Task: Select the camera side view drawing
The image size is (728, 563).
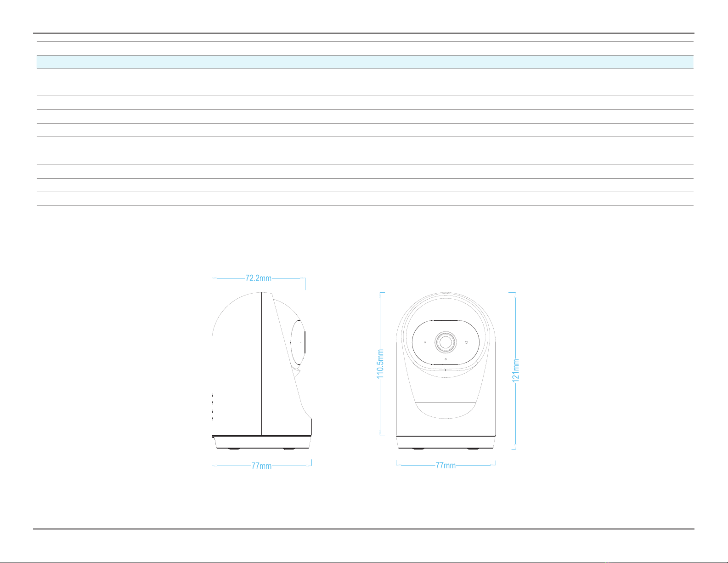Action: tap(262, 370)
